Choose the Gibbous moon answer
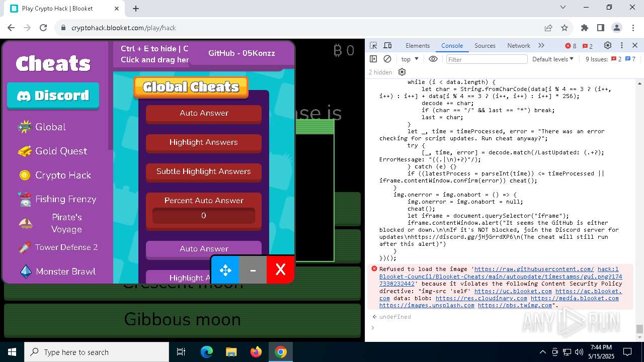Viewport: 644px width, 362px height. (x=182, y=319)
